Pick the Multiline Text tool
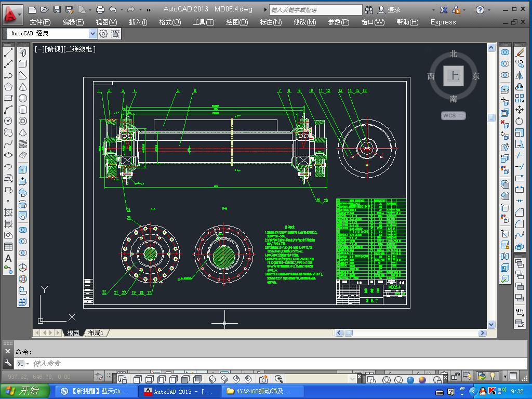Screen dimensions: 532x399 8,258
